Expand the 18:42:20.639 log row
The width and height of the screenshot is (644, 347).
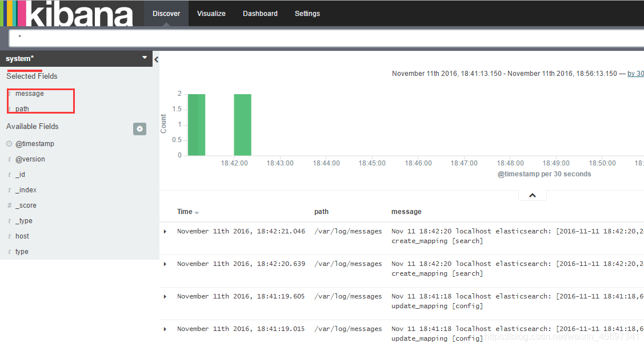tap(165, 264)
